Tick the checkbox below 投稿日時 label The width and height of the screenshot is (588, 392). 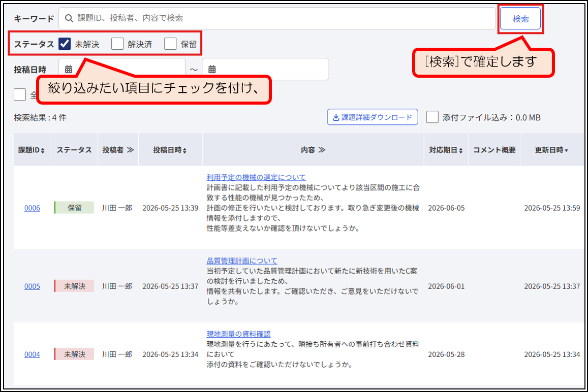(20, 94)
